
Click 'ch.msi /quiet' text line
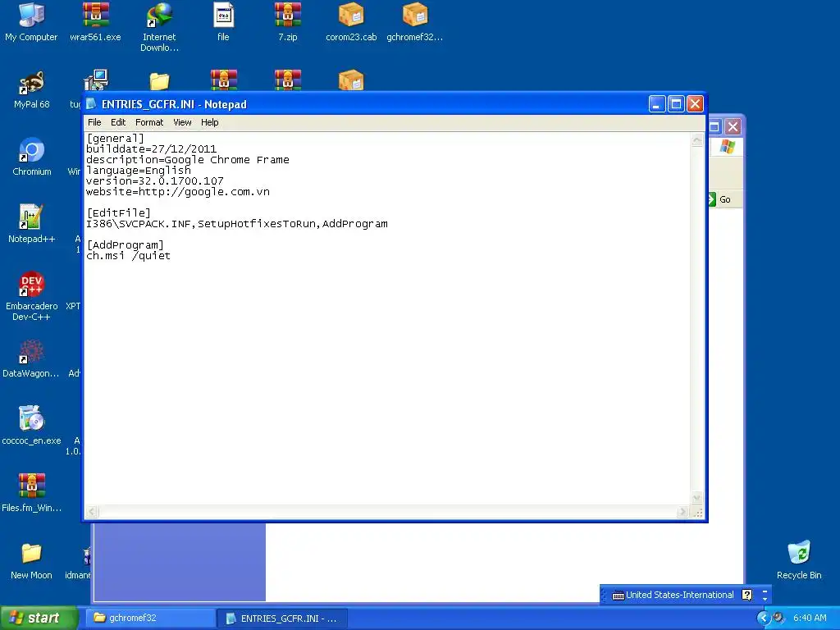tap(128, 256)
